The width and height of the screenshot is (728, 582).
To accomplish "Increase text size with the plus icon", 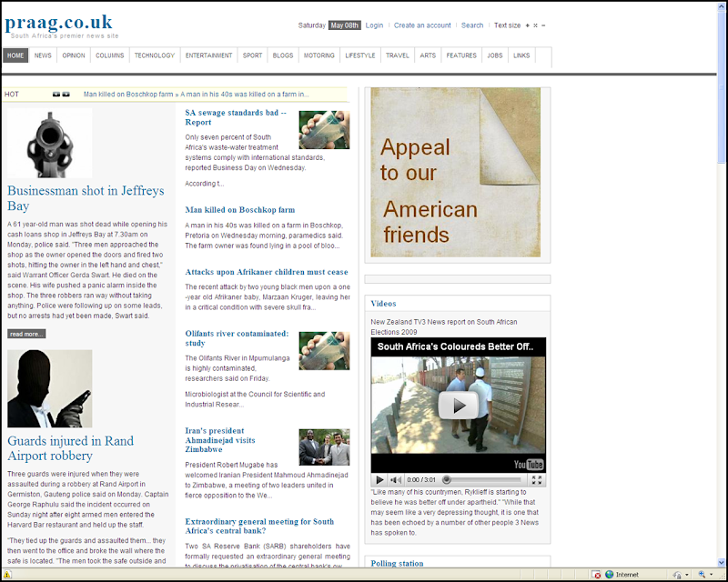I will [x=528, y=25].
